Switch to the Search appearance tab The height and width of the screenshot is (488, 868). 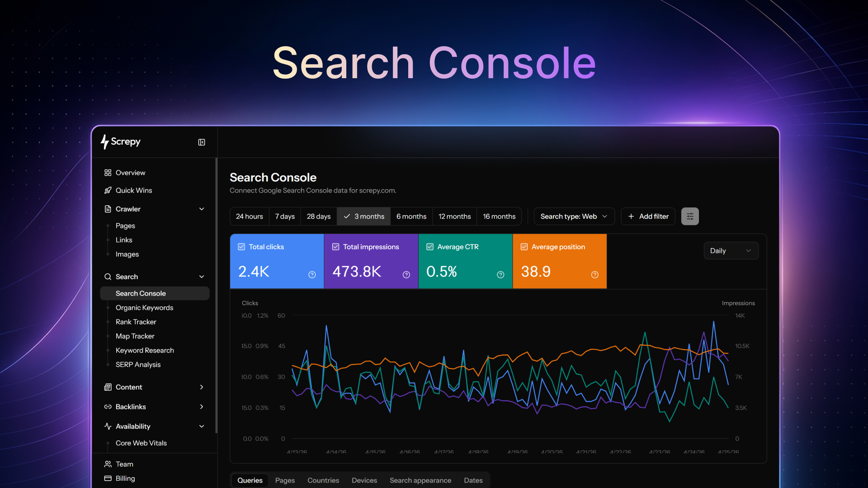420,480
